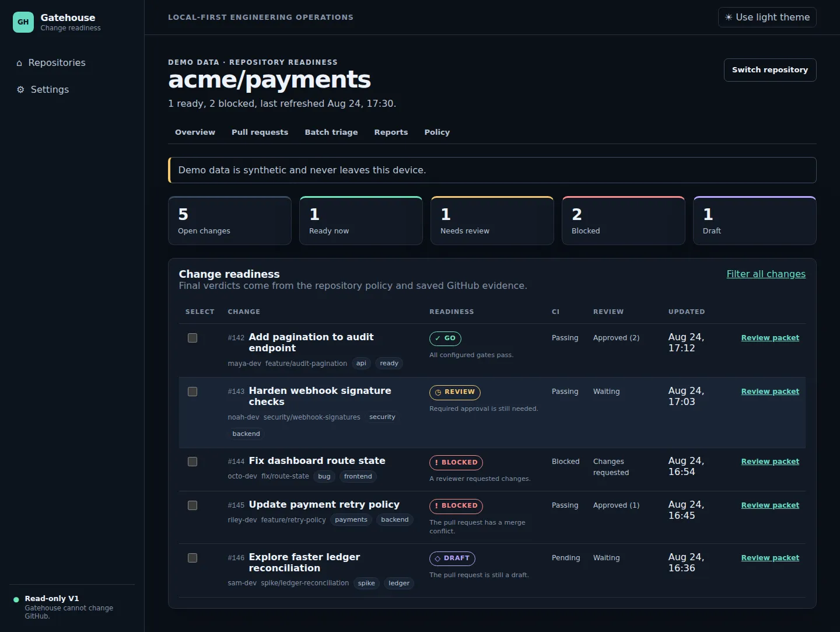Click the REVIEW readiness badge
The height and width of the screenshot is (632, 840).
pos(455,392)
